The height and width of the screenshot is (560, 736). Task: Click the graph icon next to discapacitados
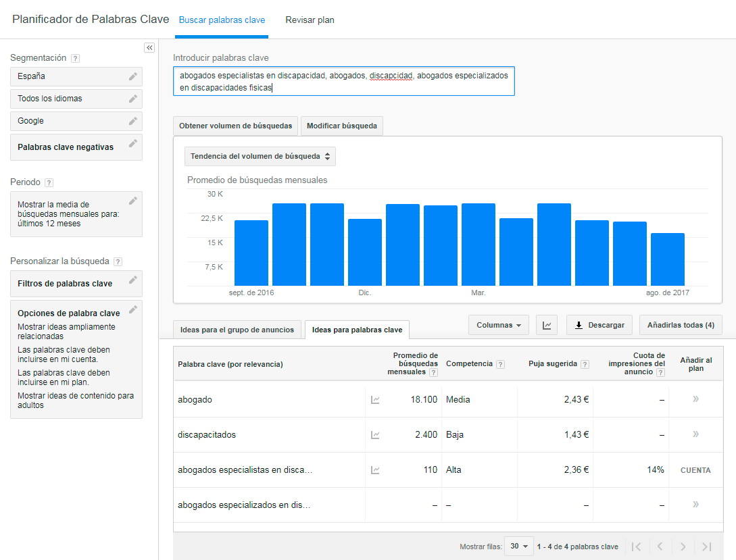(374, 434)
